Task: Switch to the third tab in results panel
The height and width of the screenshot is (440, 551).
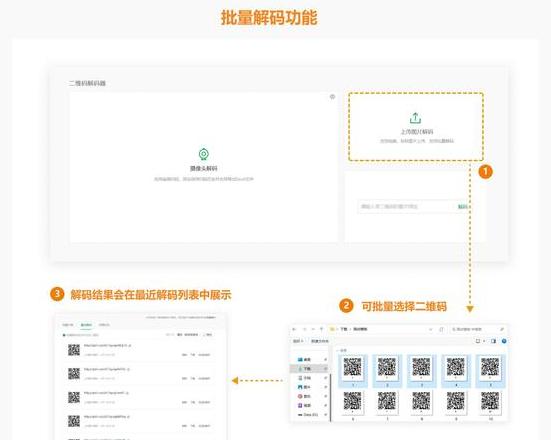Action: [x=104, y=325]
